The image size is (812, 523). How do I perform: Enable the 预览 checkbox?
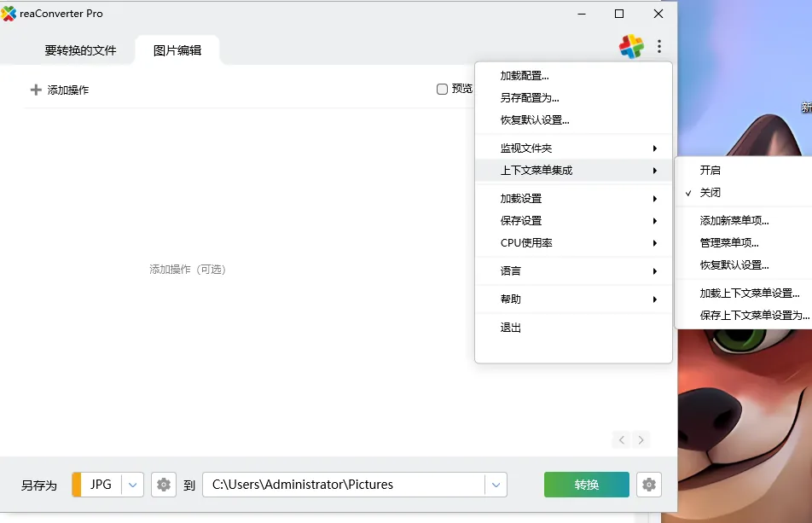[442, 89]
